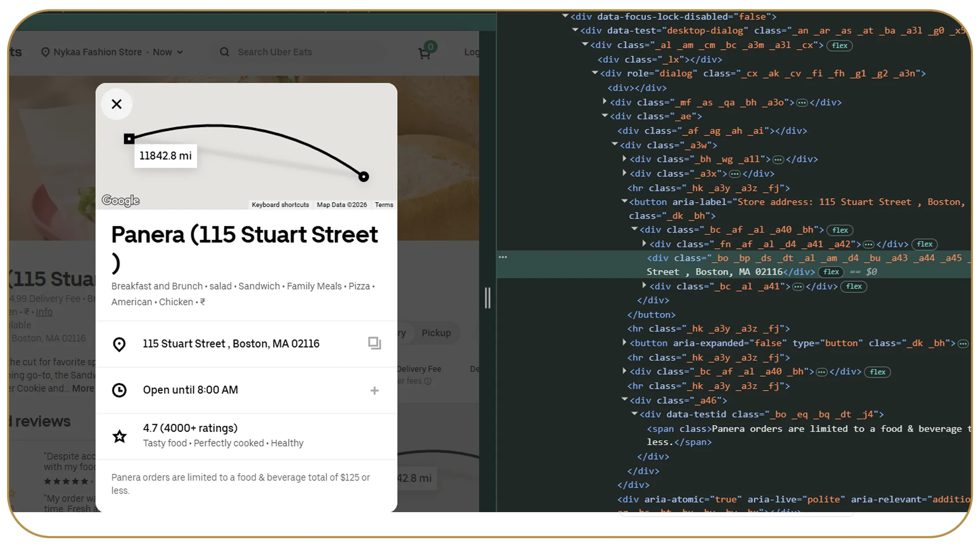This screenshot has height=547, width=980.
Task: Click the ellipsis in the collapsed "_bc _af _al _a40" row
Action: click(821, 372)
